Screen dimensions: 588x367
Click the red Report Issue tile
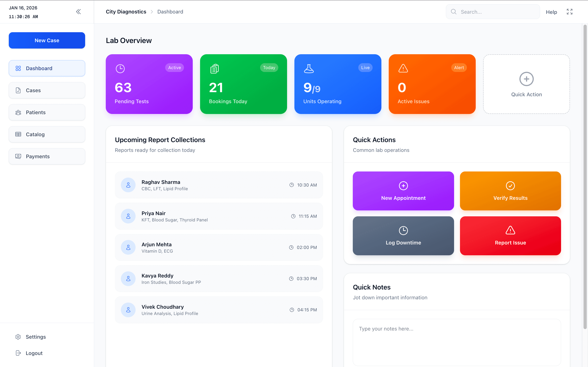(510, 236)
